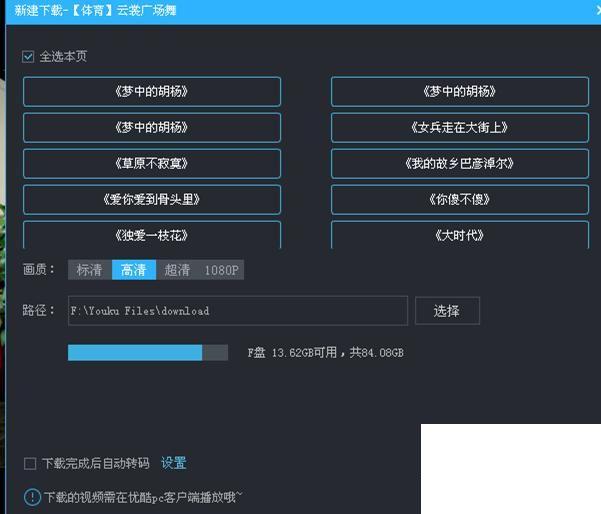Set download quality to 1080P

coord(221,270)
